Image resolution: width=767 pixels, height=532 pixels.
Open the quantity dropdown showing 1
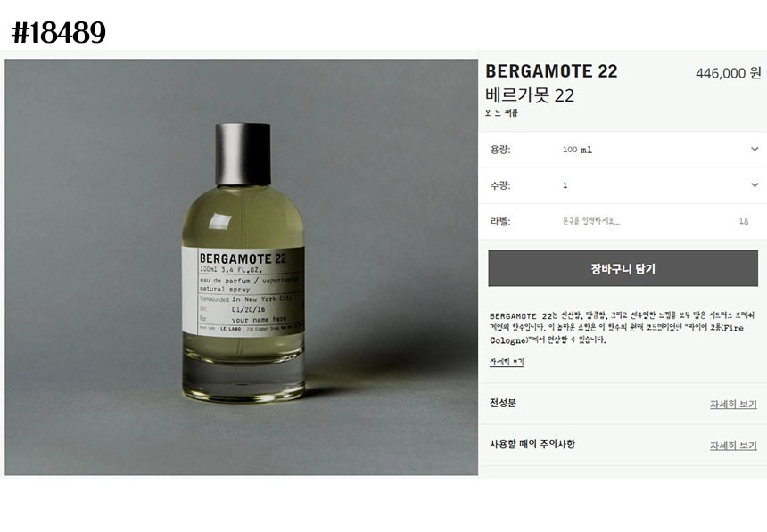pyautogui.click(x=623, y=185)
